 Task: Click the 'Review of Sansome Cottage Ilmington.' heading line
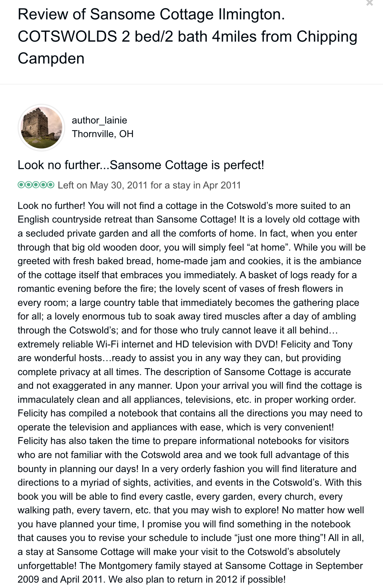(x=151, y=15)
